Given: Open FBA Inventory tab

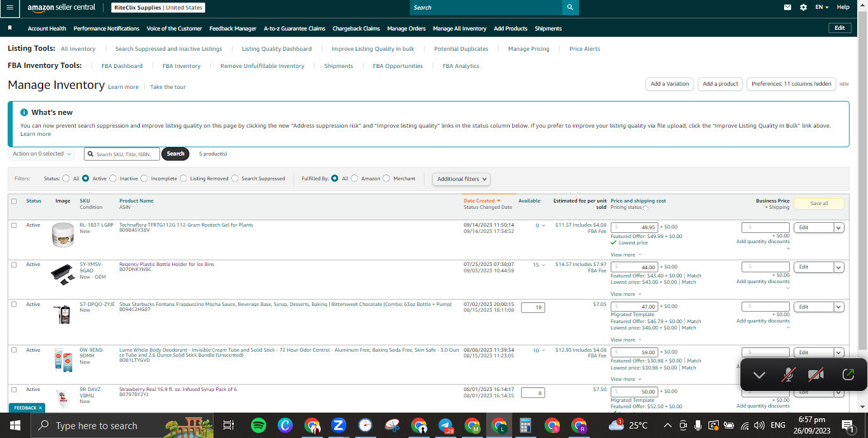Looking at the screenshot, I should pos(181,66).
